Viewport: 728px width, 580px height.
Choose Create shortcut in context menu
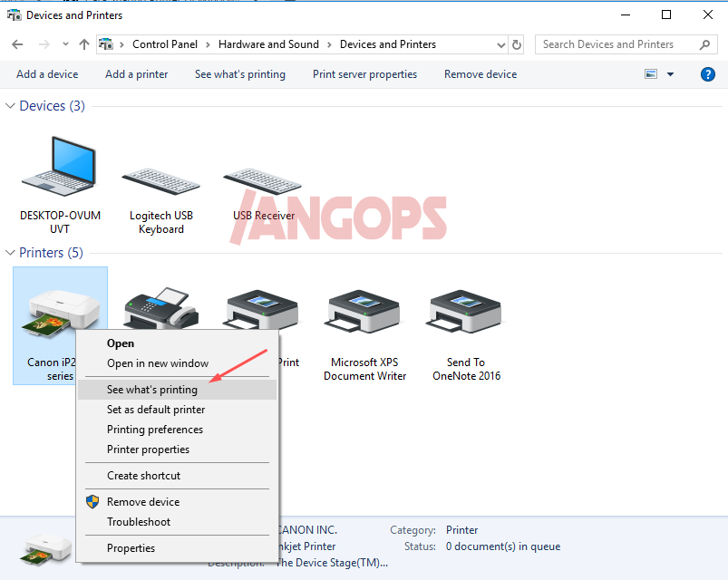[x=178, y=476]
